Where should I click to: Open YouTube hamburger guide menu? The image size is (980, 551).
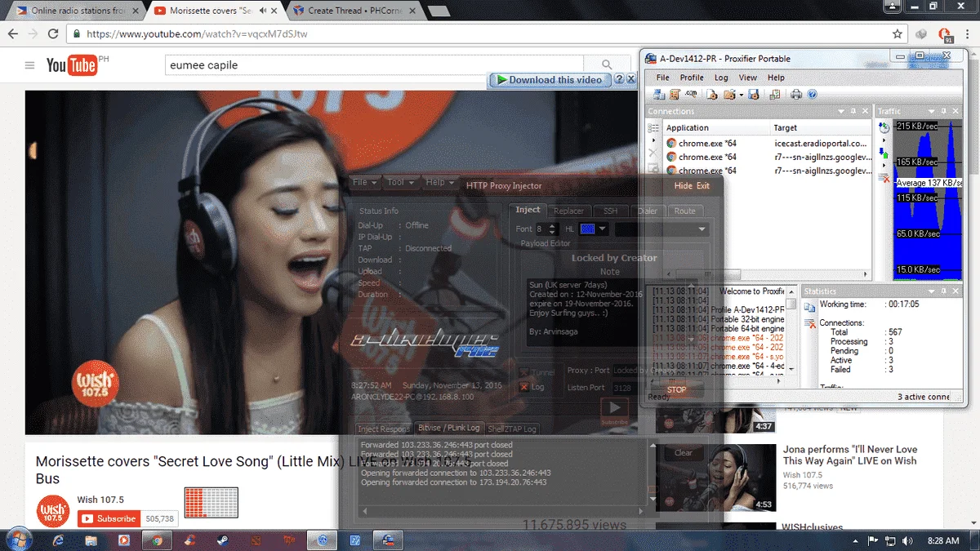click(30, 65)
